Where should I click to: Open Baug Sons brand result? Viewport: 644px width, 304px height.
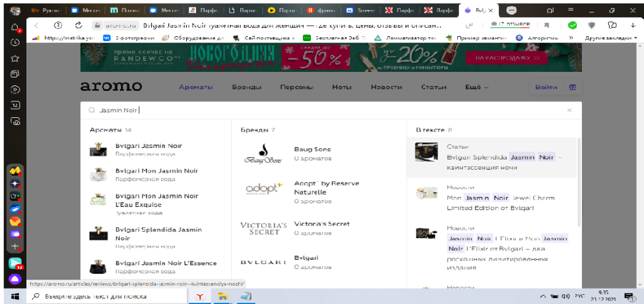[x=313, y=149]
